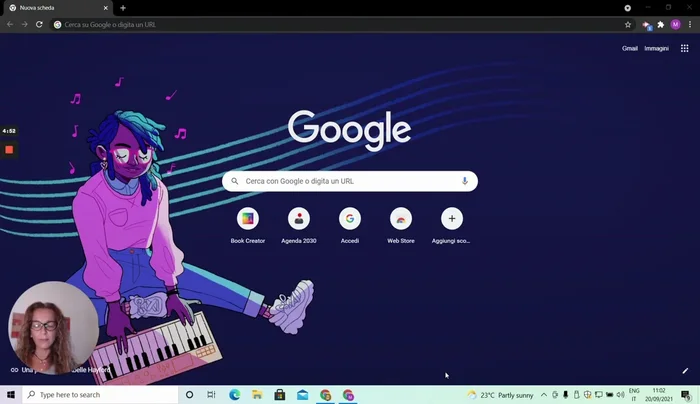Image resolution: width=700 pixels, height=404 pixels.
Task: Click the browser Forward arrow
Action: pos(25,25)
